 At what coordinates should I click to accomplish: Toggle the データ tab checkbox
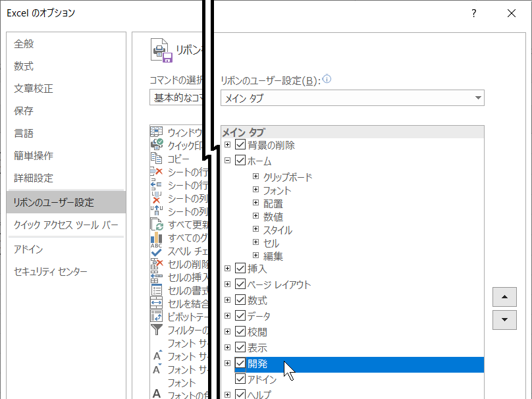point(240,315)
